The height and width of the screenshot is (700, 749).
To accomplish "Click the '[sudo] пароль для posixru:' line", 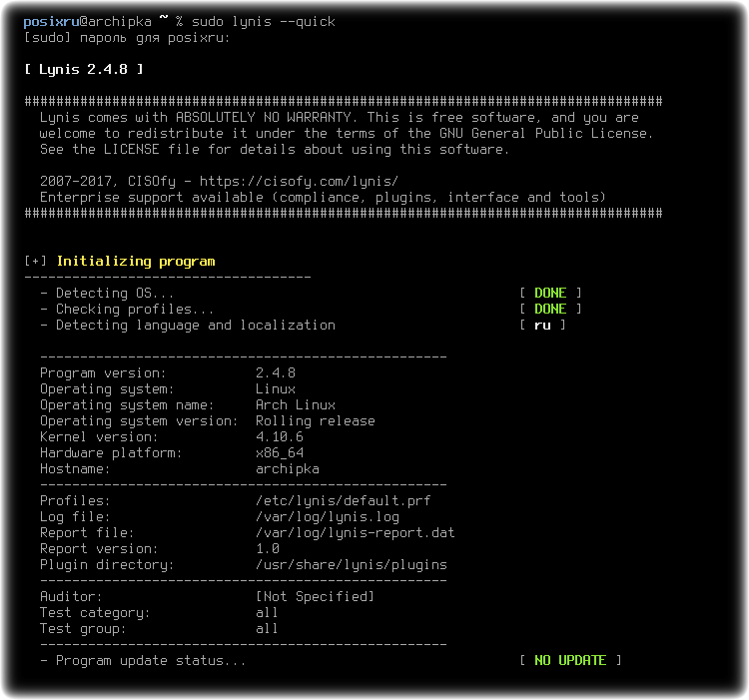I will [x=127, y=38].
